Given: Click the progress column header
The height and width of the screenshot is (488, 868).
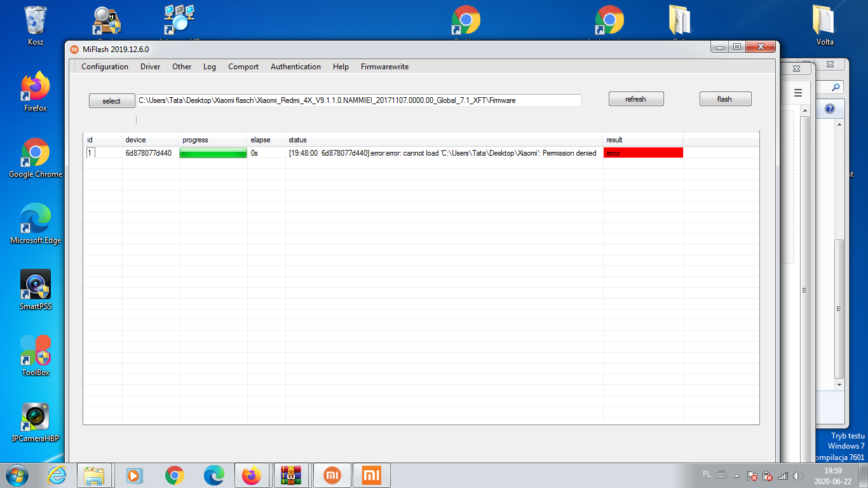Looking at the screenshot, I should pyautogui.click(x=214, y=140).
